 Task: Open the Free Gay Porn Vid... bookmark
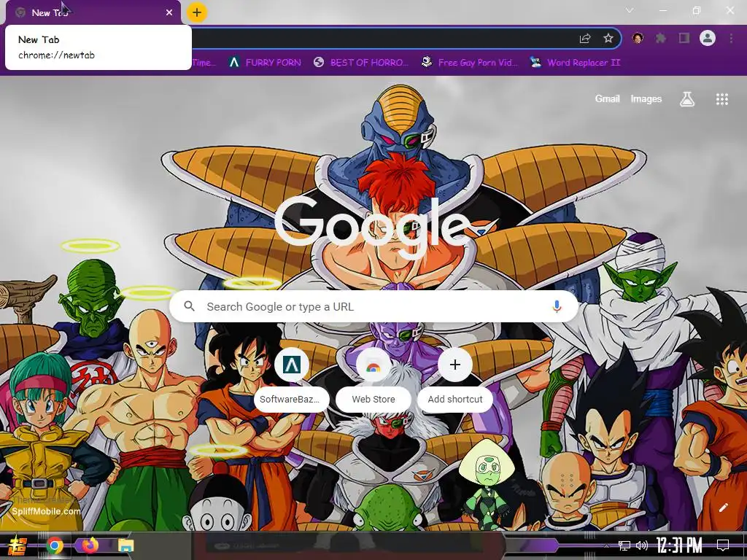pyautogui.click(x=470, y=63)
